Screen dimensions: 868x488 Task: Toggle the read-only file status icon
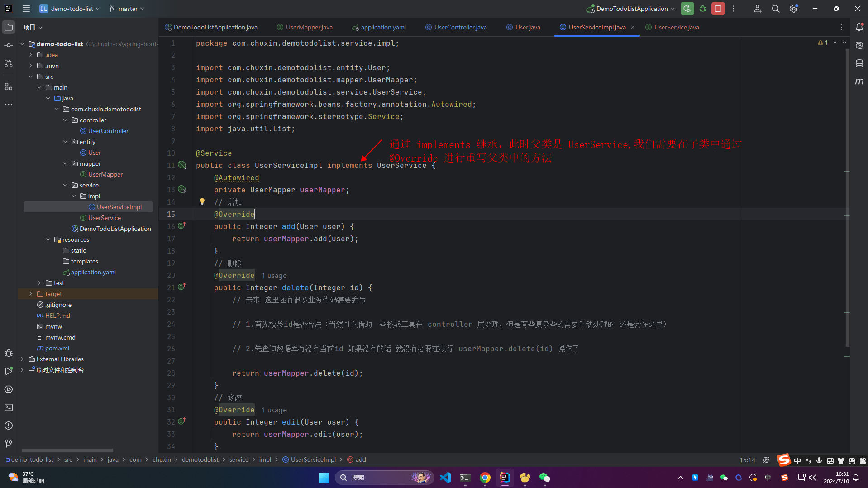point(766,459)
